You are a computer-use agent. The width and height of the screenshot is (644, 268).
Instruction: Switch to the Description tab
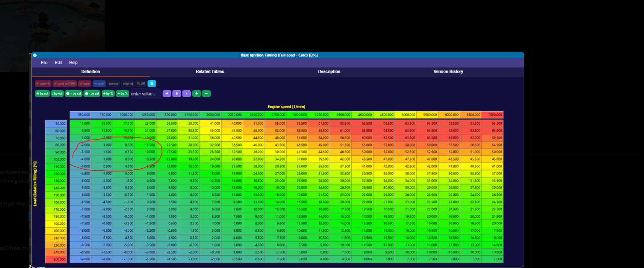pos(329,71)
